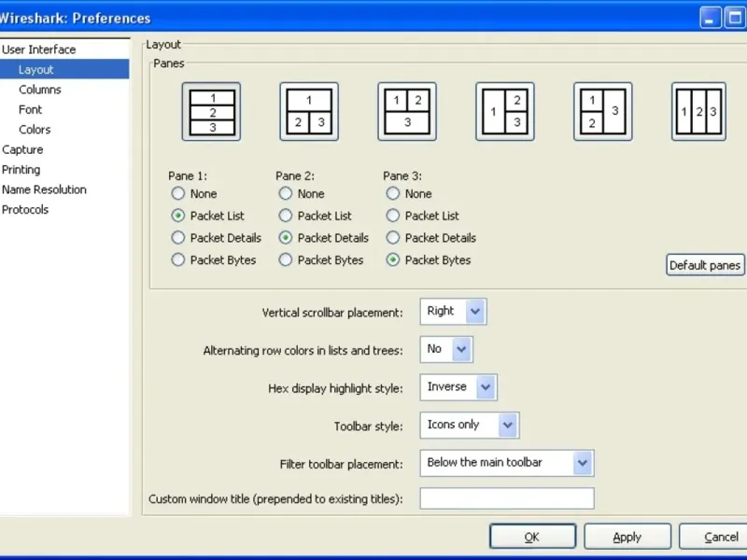This screenshot has height=560, width=747.
Task: Click the Default panes button
Action: 705,265
